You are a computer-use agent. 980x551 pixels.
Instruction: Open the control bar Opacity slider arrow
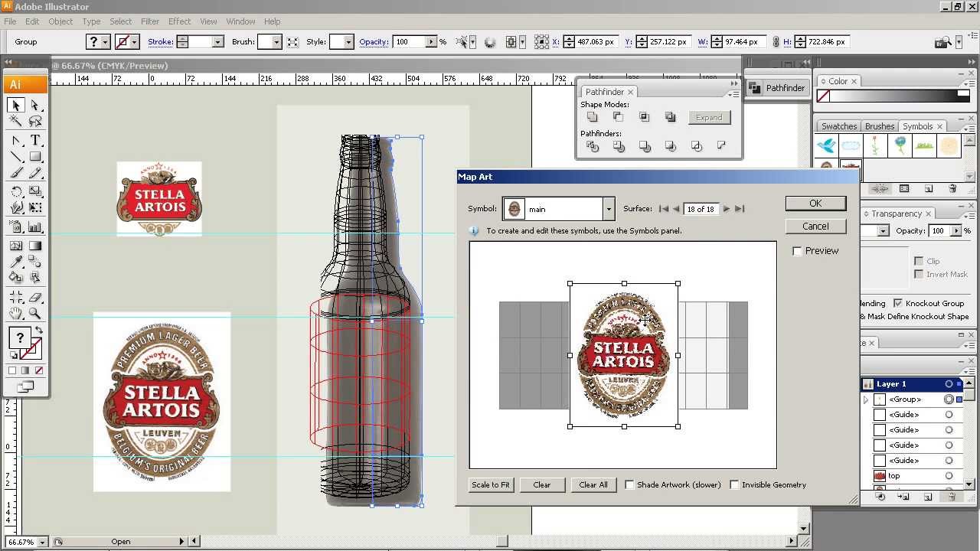pos(432,42)
